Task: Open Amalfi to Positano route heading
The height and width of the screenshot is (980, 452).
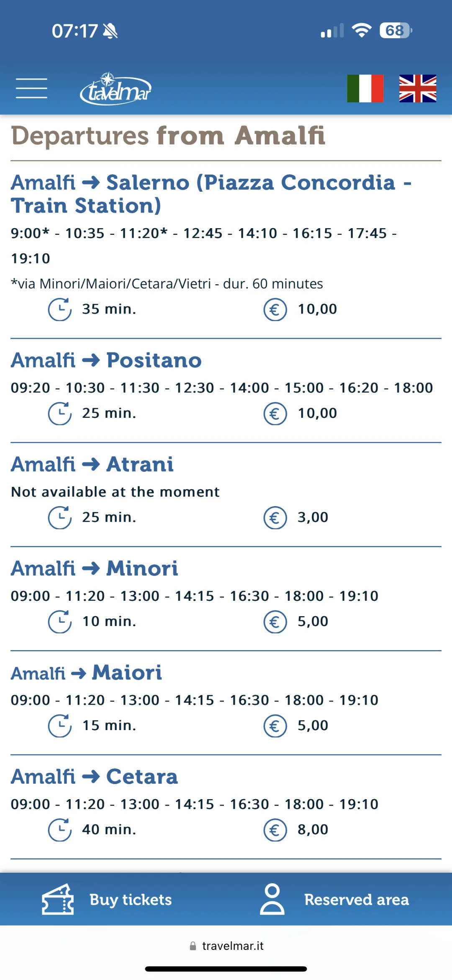Action: [x=106, y=360]
